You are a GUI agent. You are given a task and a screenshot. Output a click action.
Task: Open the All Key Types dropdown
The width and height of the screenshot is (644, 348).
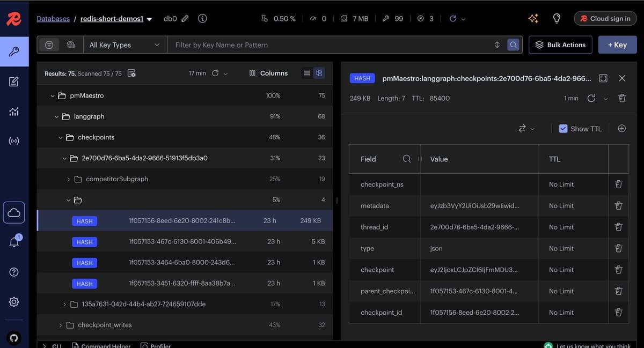pyautogui.click(x=125, y=45)
